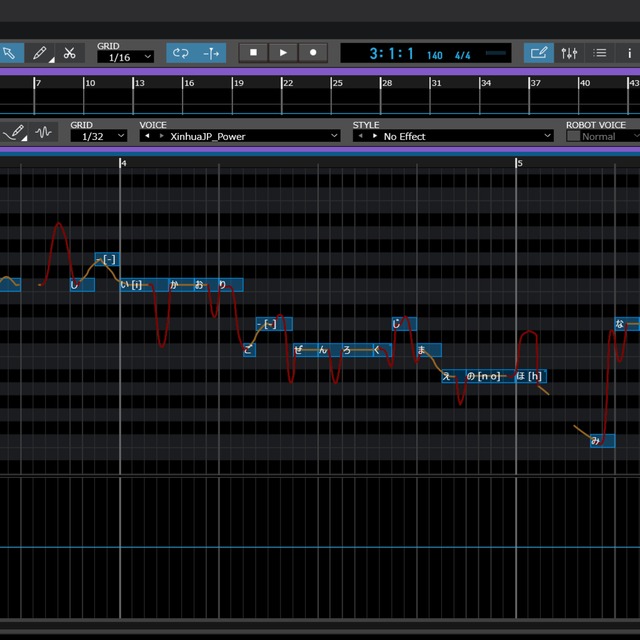Select the pitch curve waveform tool
Viewport: 640px width, 640px height.
pos(43,132)
